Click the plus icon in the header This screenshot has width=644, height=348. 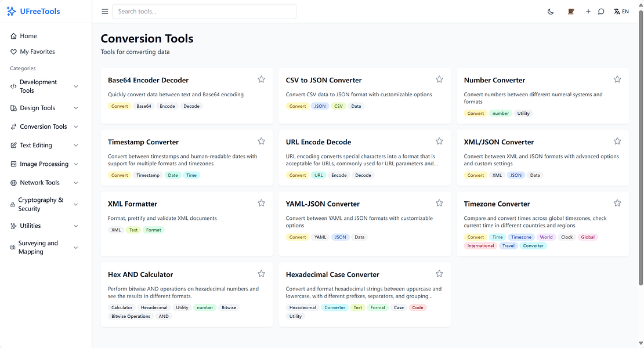[x=588, y=11]
